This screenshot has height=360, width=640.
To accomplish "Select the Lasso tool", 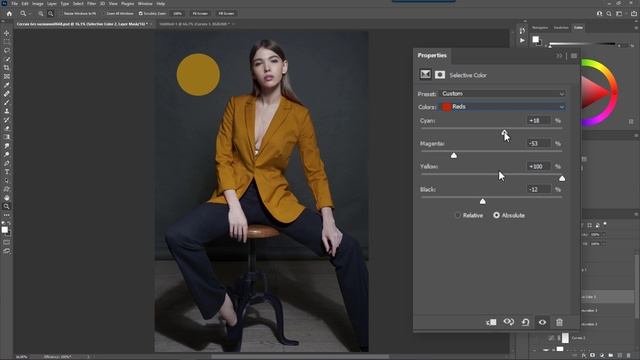I will click(x=7, y=50).
